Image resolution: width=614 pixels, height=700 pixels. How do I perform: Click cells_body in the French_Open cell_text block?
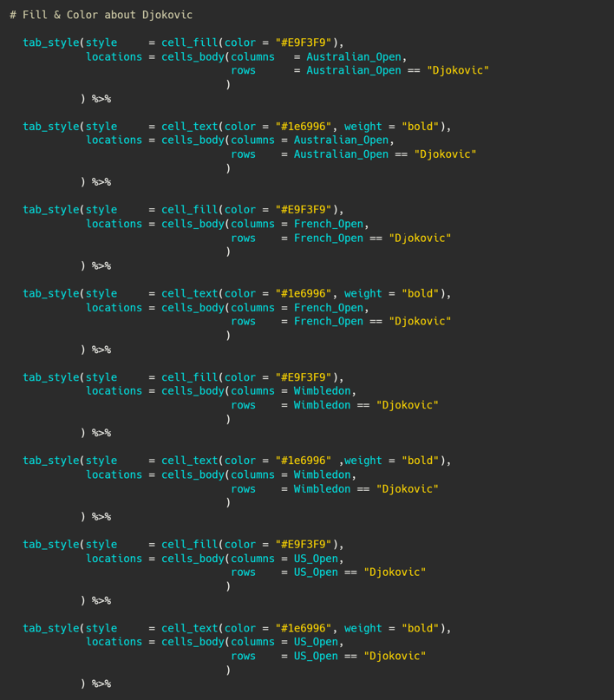[193, 308]
